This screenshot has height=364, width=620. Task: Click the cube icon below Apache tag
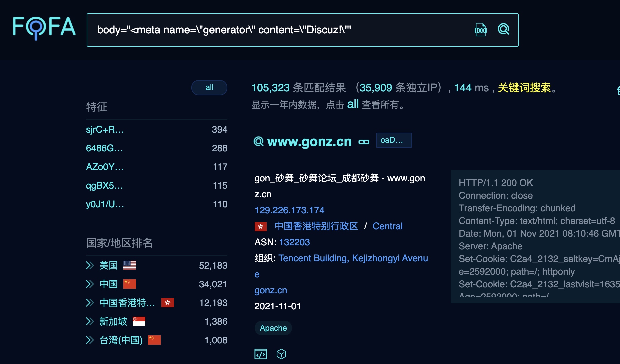click(281, 354)
